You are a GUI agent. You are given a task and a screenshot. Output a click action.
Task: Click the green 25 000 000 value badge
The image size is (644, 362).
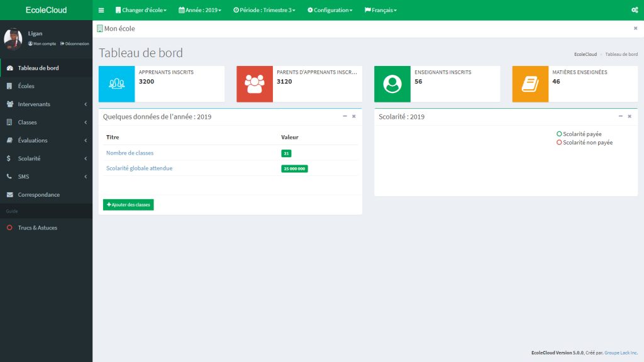294,168
